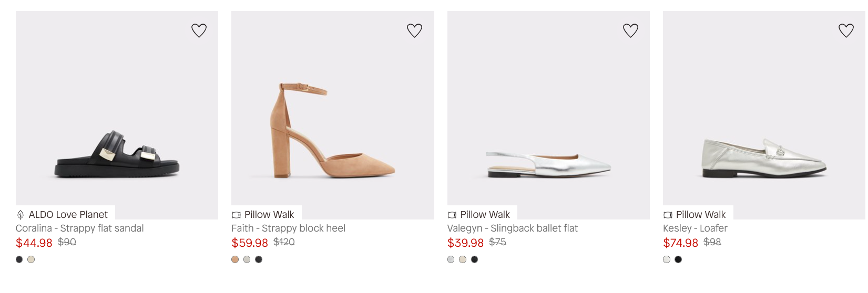868x293 pixels.
Task: Choose black swatch for Kesley loafer
Action: pyautogui.click(x=678, y=259)
